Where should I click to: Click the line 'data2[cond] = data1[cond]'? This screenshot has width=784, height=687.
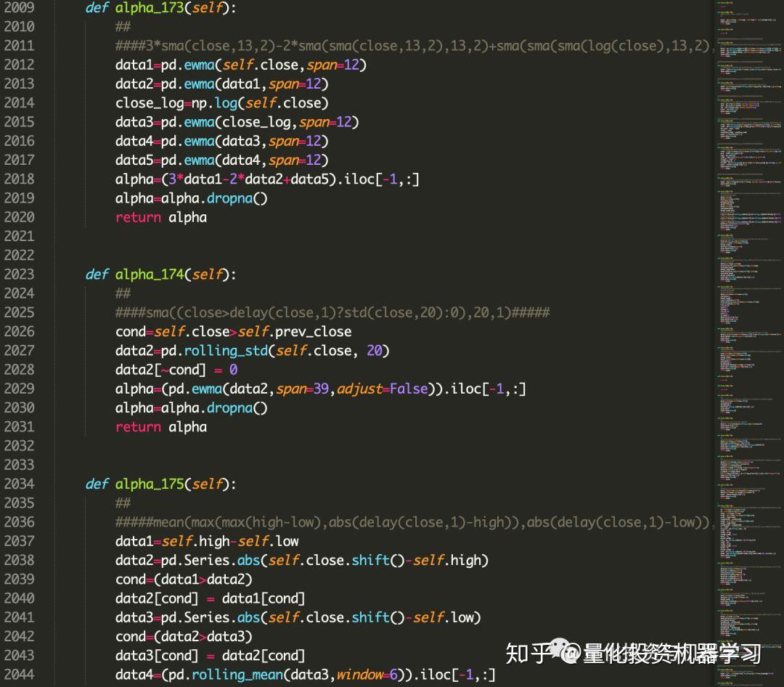click(x=210, y=598)
